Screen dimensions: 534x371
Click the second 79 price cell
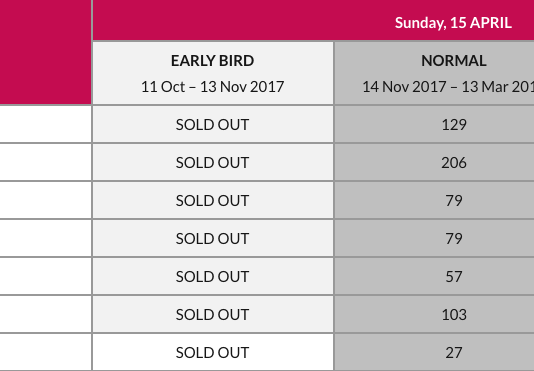click(434, 238)
